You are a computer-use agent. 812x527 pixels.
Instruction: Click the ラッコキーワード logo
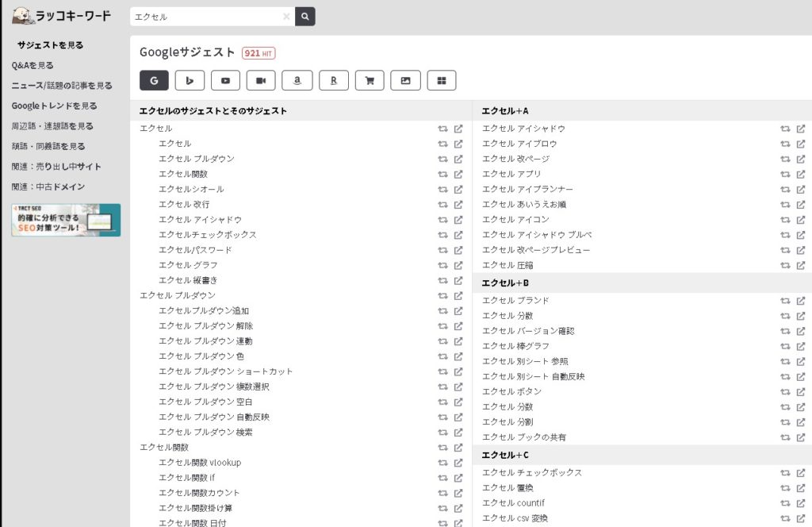click(x=61, y=16)
